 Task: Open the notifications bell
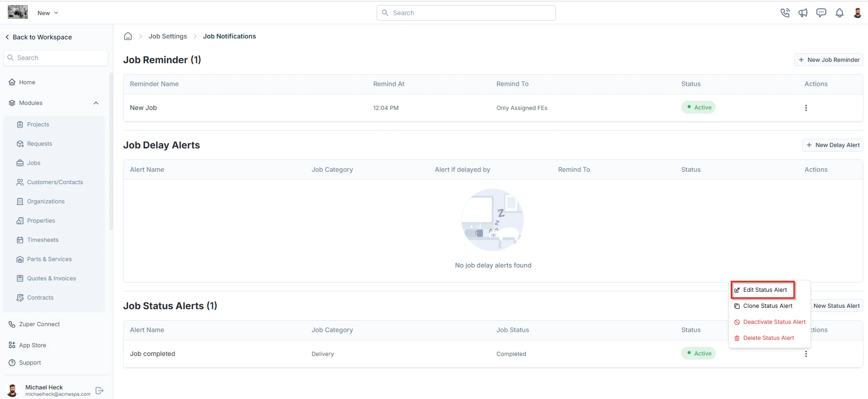click(x=840, y=13)
